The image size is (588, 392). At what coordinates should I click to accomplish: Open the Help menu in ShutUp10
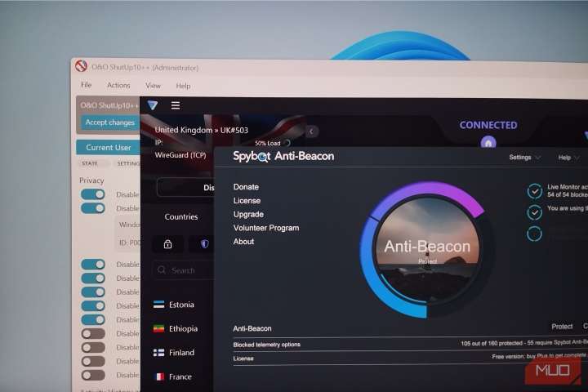183,86
